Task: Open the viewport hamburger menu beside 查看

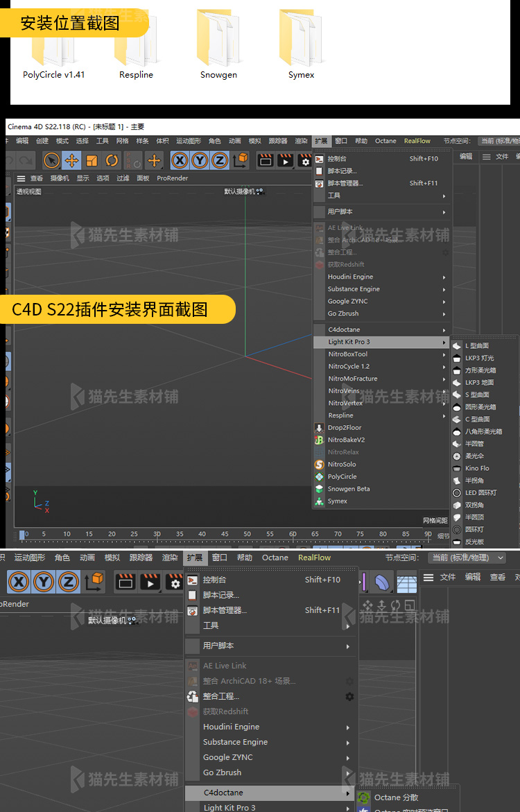Action: [x=21, y=178]
